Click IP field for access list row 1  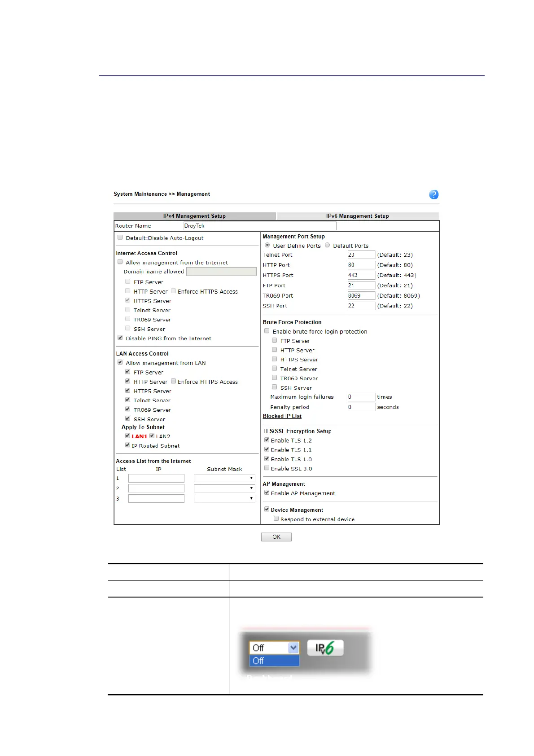click(156, 478)
